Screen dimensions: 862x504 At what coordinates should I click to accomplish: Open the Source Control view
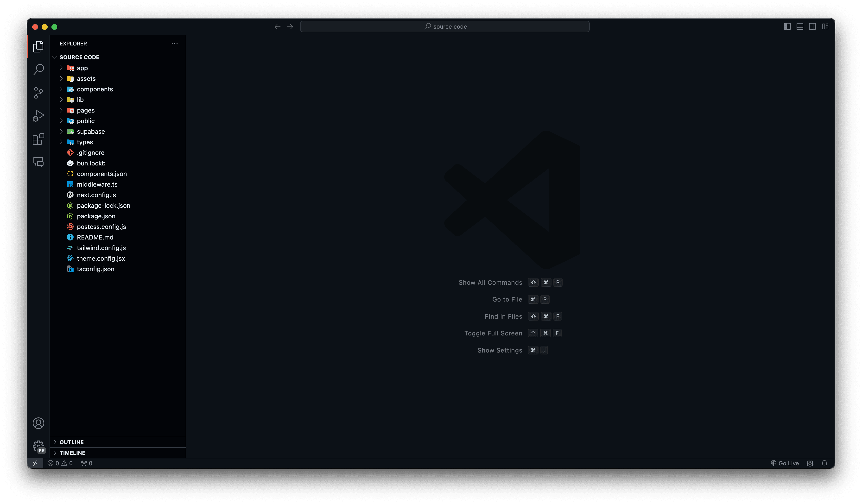coord(38,93)
